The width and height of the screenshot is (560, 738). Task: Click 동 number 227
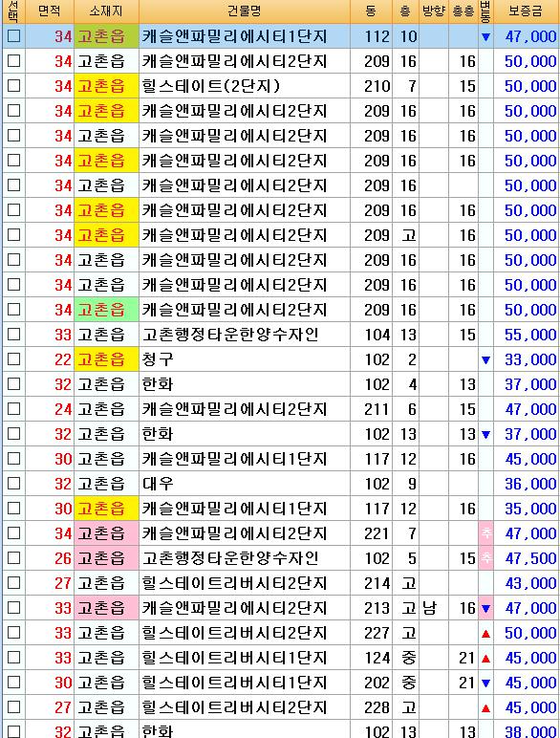coord(377,634)
